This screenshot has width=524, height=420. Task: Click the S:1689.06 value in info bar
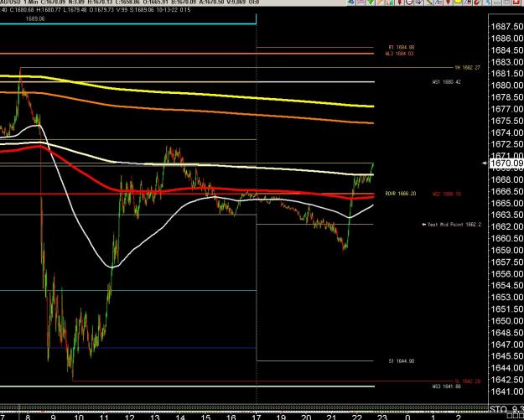click(x=140, y=10)
